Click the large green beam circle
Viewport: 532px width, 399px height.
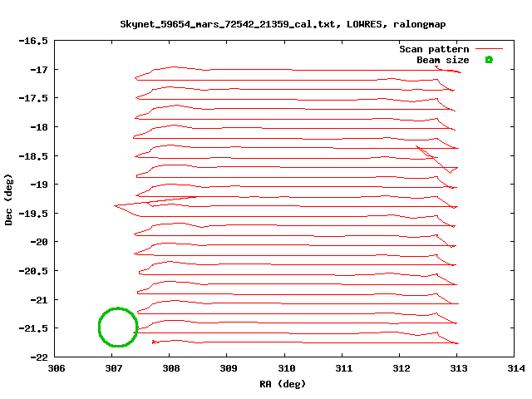tap(118, 327)
